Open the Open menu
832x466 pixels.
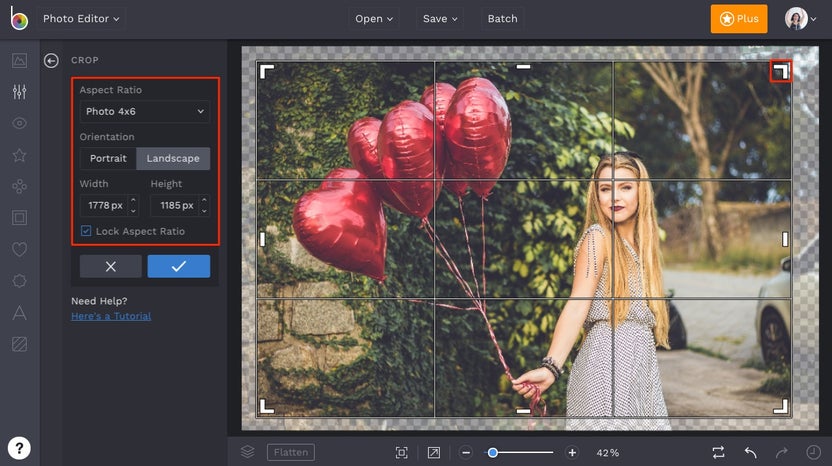click(x=374, y=18)
